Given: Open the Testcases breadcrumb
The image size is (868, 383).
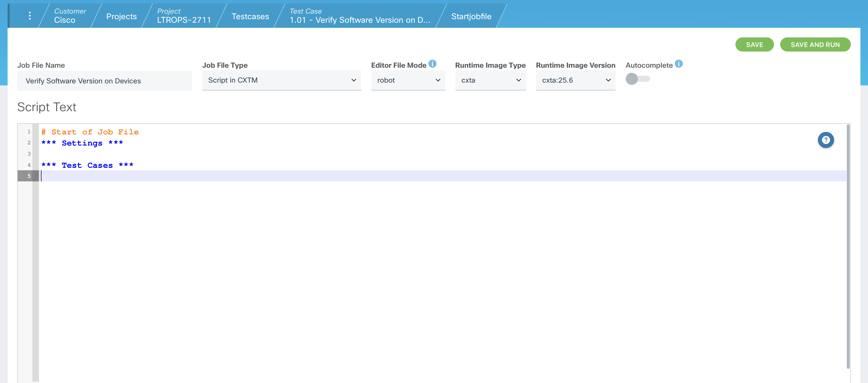Looking at the screenshot, I should pyautogui.click(x=250, y=16).
